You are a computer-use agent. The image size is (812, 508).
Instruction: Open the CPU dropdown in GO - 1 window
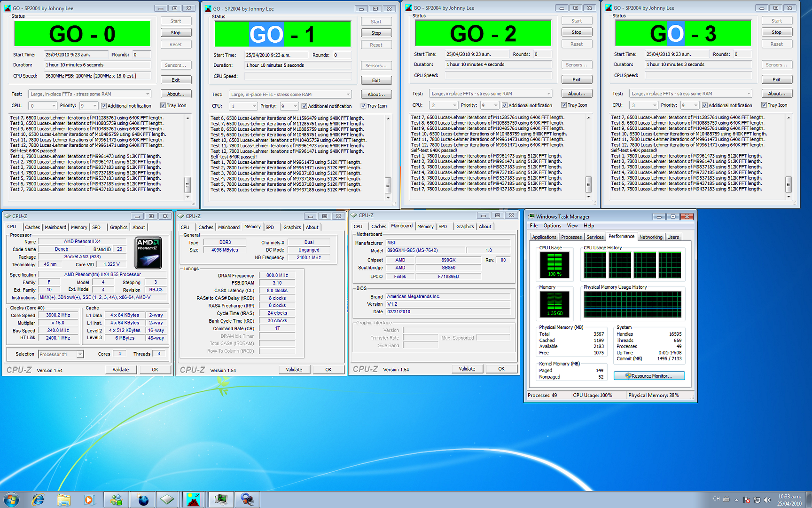pyautogui.click(x=243, y=106)
